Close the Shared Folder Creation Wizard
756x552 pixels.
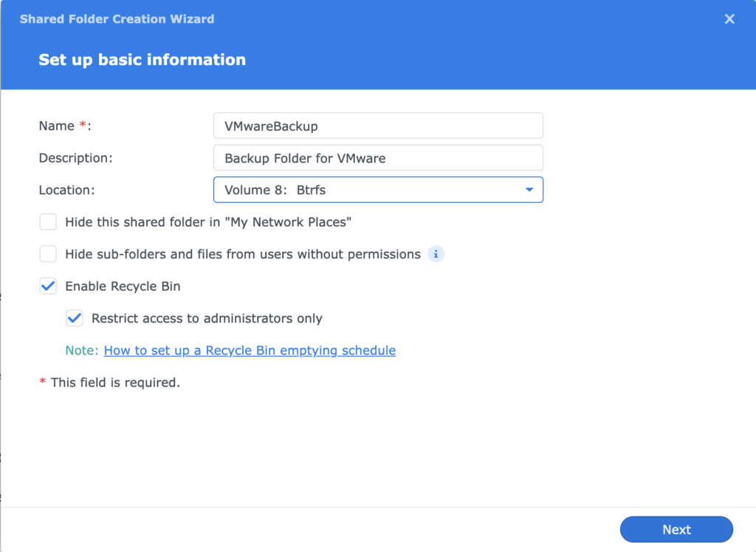(x=729, y=18)
